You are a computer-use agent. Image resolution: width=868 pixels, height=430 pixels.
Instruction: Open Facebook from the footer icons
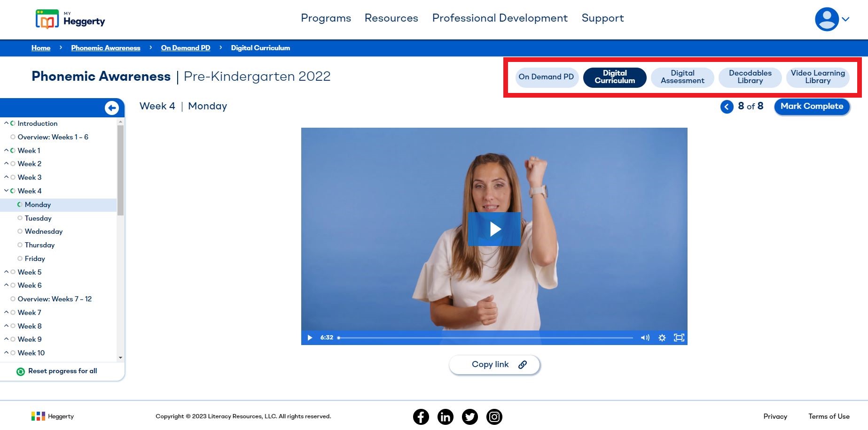tap(421, 416)
